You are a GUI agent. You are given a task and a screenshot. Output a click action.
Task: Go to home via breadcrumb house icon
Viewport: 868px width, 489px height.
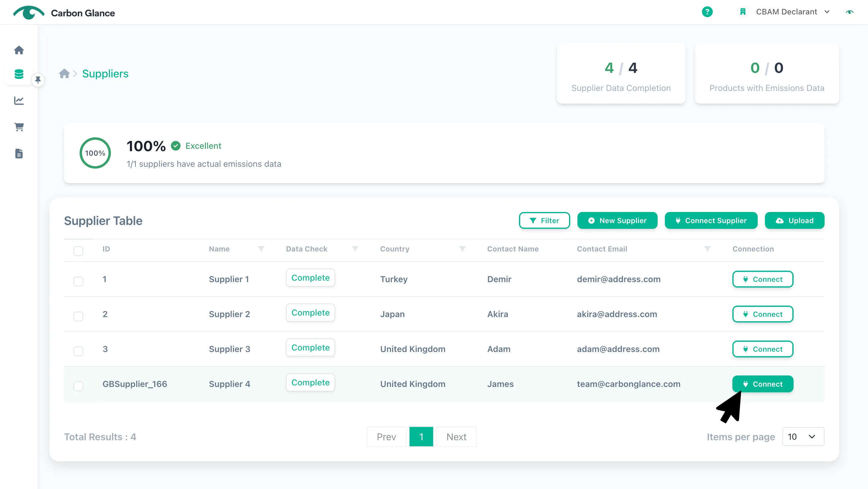click(64, 73)
